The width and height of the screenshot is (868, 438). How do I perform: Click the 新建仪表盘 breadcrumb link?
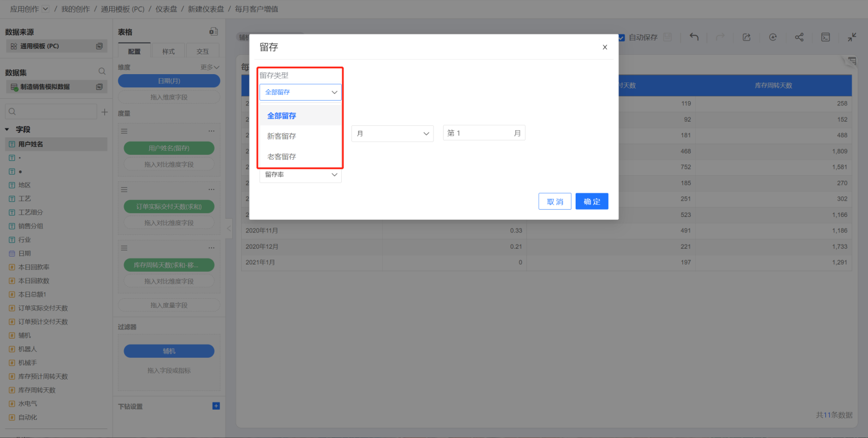point(206,9)
